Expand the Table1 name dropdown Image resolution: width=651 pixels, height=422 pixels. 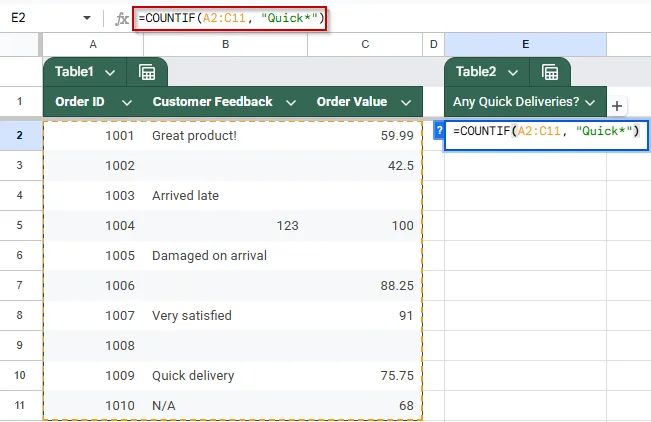(x=110, y=73)
